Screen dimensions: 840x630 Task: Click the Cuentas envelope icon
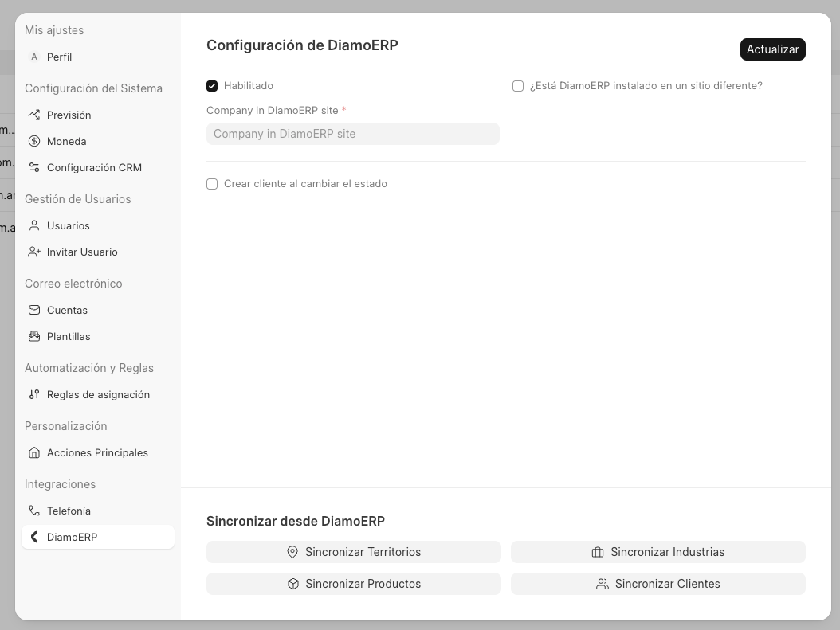(34, 310)
